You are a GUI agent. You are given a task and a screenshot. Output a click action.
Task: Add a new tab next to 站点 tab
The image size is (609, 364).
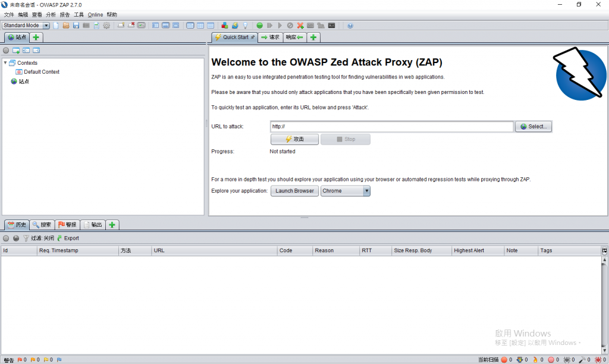point(36,37)
